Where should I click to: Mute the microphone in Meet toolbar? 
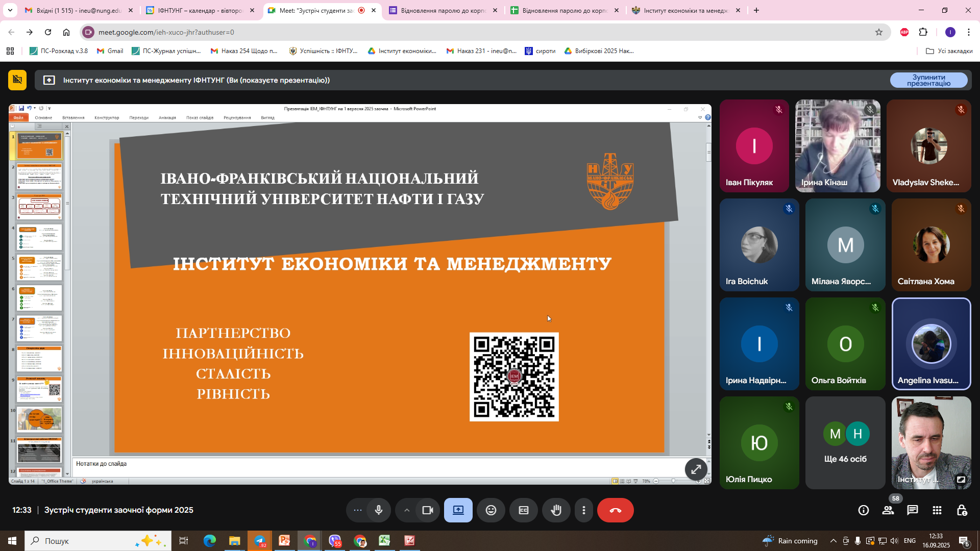pos(378,510)
